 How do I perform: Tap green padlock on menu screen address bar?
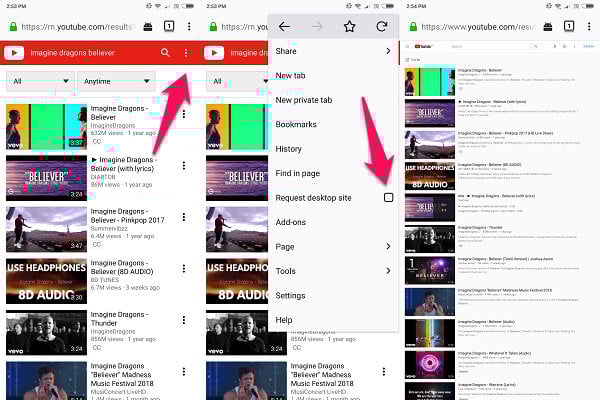pyautogui.click(x=213, y=26)
